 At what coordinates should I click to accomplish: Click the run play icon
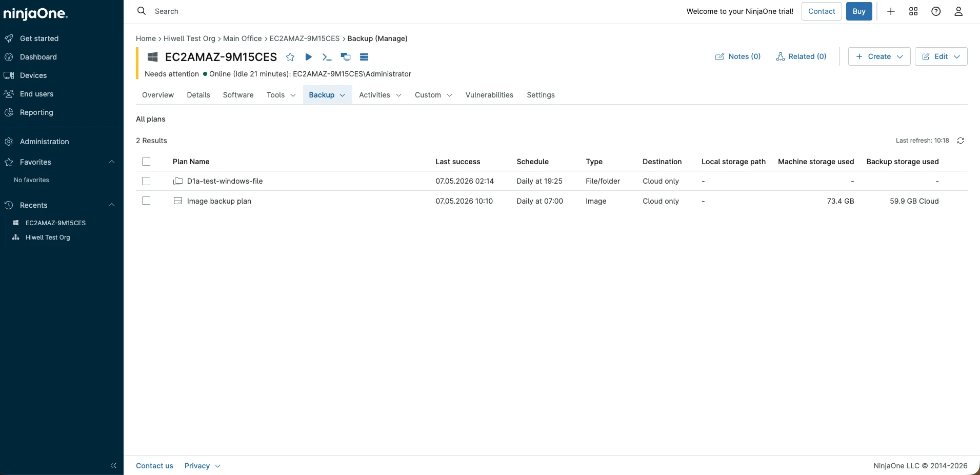tap(309, 57)
